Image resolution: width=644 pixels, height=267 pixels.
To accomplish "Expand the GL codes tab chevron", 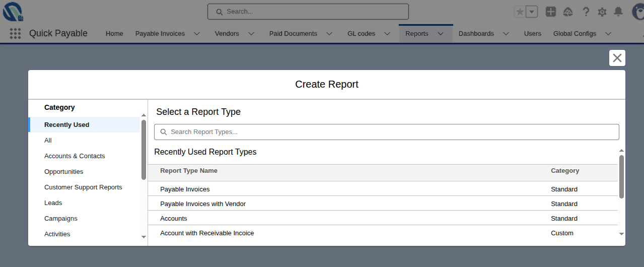I will click(387, 34).
